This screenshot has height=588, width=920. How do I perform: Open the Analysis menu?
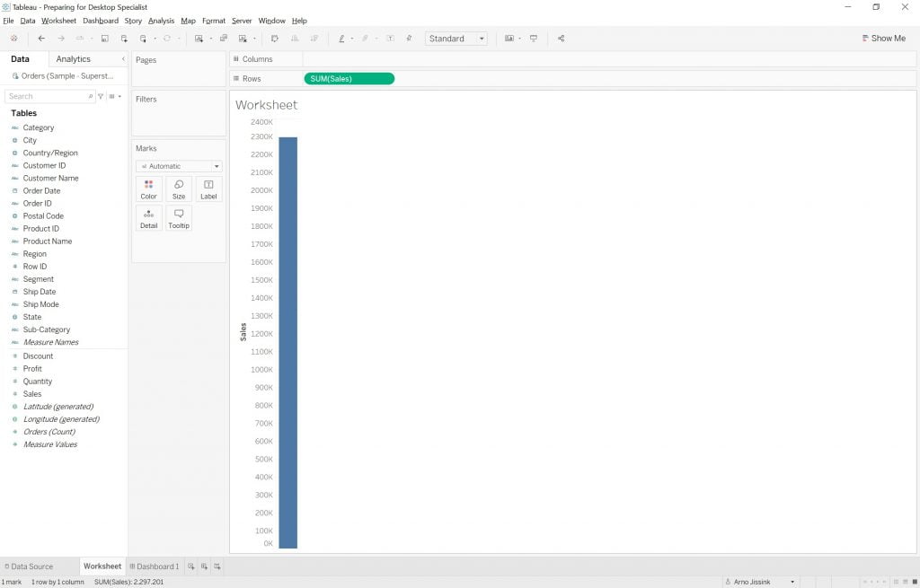[161, 21]
